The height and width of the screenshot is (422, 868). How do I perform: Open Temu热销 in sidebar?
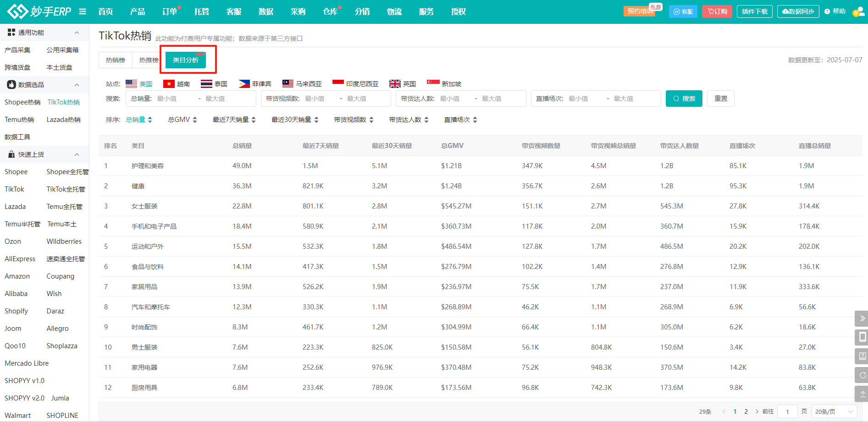19,120
